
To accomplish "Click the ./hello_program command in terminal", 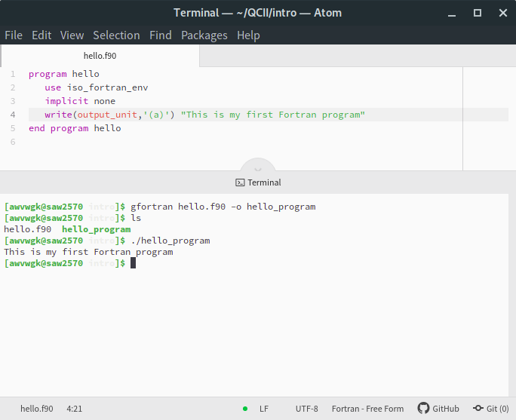I will (x=170, y=241).
